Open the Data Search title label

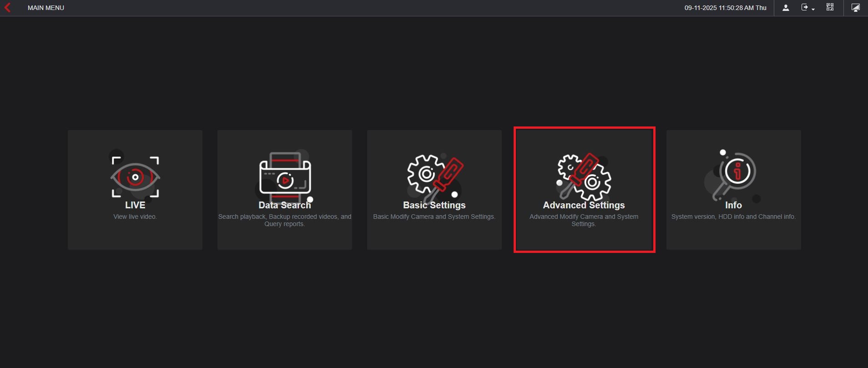tap(285, 205)
